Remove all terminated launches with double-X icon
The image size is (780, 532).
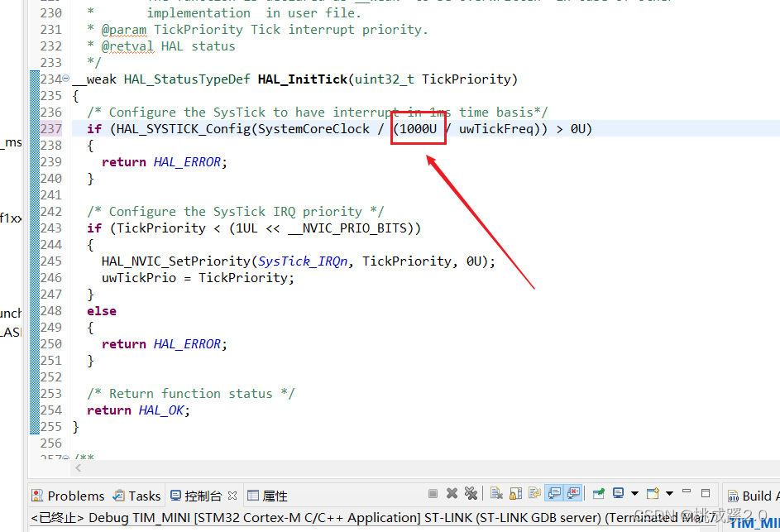[471, 493]
